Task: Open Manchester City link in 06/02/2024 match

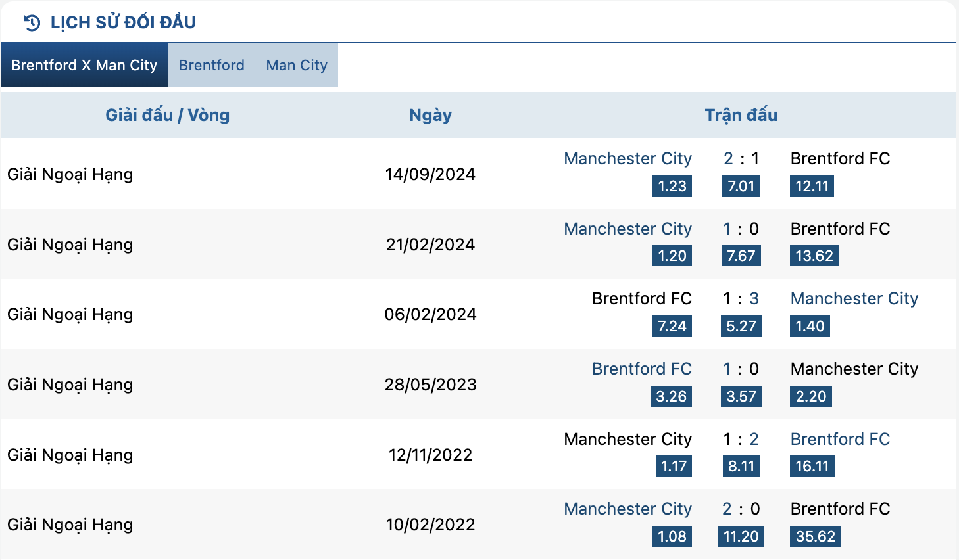Action: (854, 298)
